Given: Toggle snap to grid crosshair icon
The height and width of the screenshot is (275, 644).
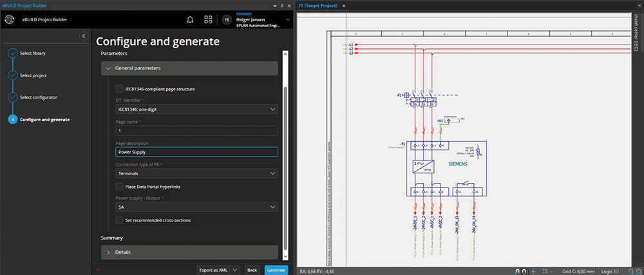Looking at the screenshot, I should point(533,271).
